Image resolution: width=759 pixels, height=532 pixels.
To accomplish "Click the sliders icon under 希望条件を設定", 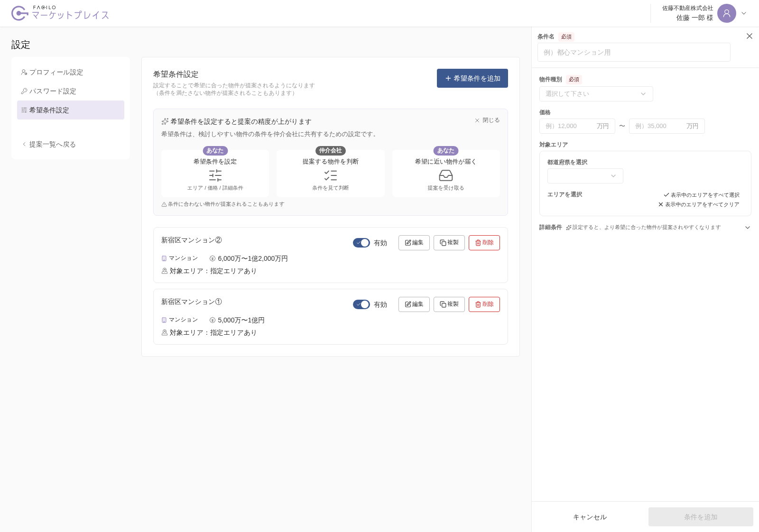I will tap(215, 175).
